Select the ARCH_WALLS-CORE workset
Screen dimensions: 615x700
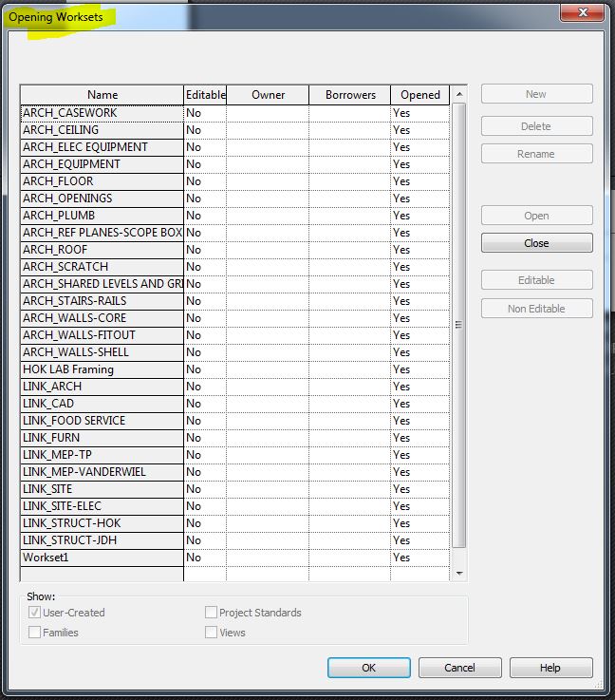click(102, 318)
